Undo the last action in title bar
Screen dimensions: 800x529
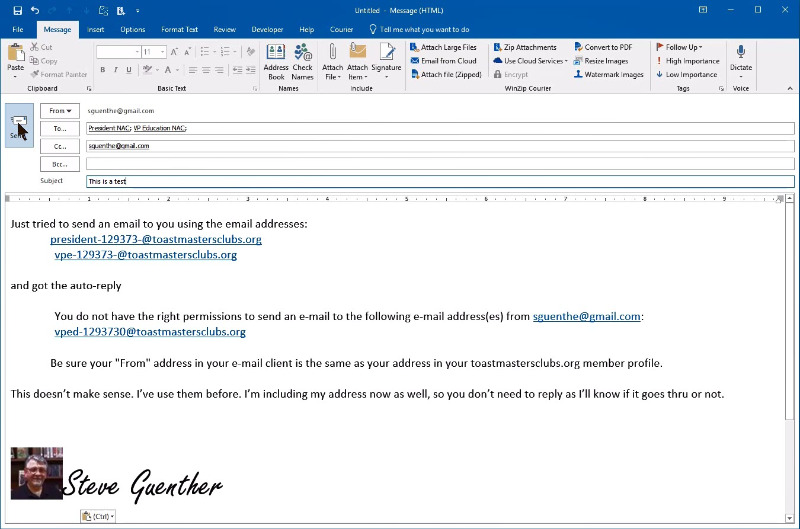[x=35, y=10]
